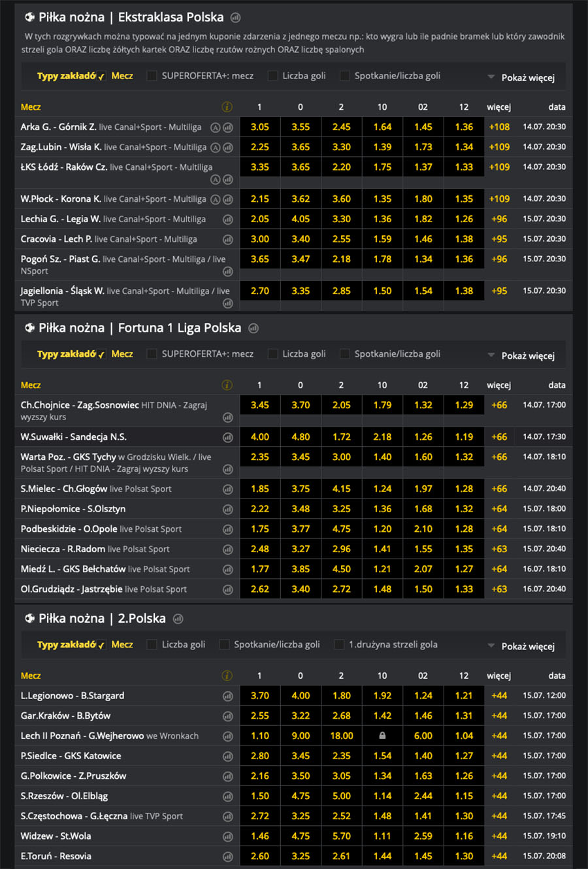Image resolution: width=588 pixels, height=869 pixels.
Task: Open statistics icon beside Ekstraklasa Polska heading
Action: click(x=236, y=18)
